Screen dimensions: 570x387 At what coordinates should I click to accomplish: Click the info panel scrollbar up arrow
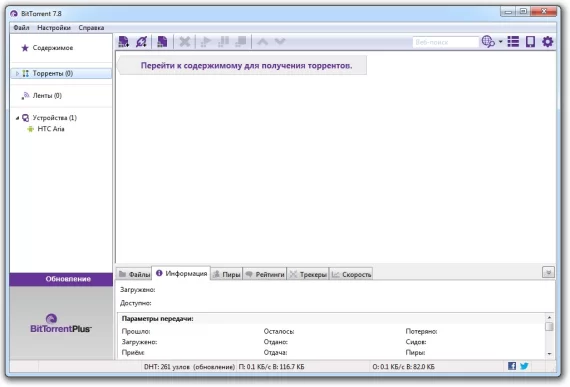[x=549, y=317]
